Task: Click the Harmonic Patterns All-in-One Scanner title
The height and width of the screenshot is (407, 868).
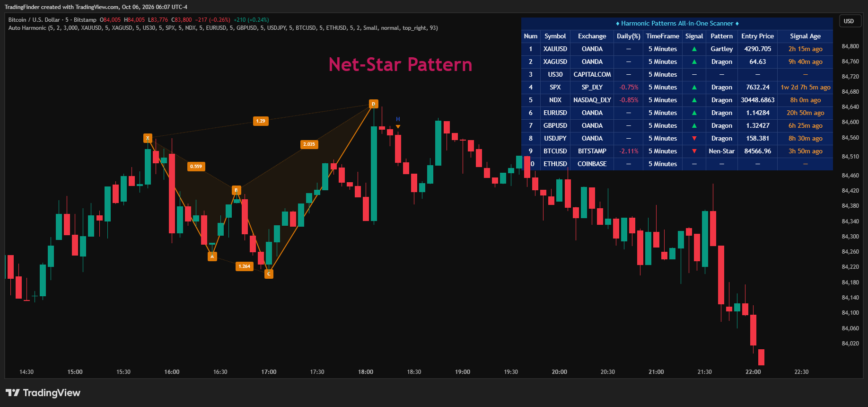Action: click(x=677, y=23)
